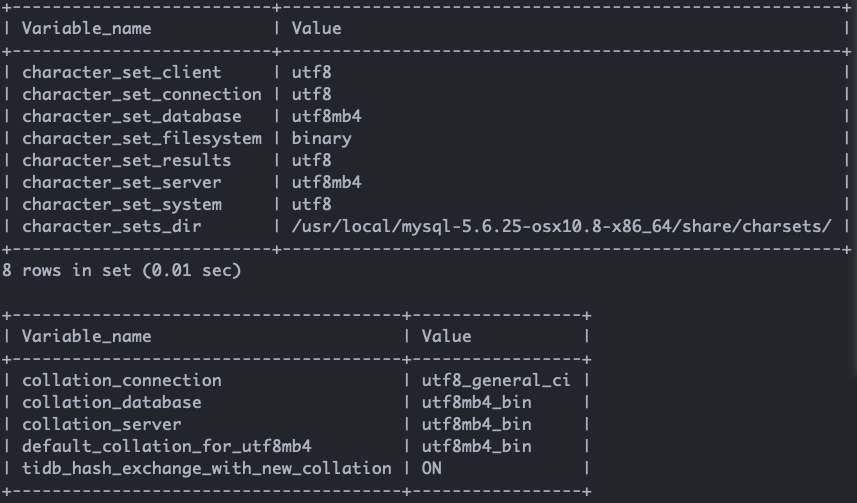Viewport: 857px width, 503px height.
Task: Click the Variable_name header in the collation table
Action: (87, 336)
